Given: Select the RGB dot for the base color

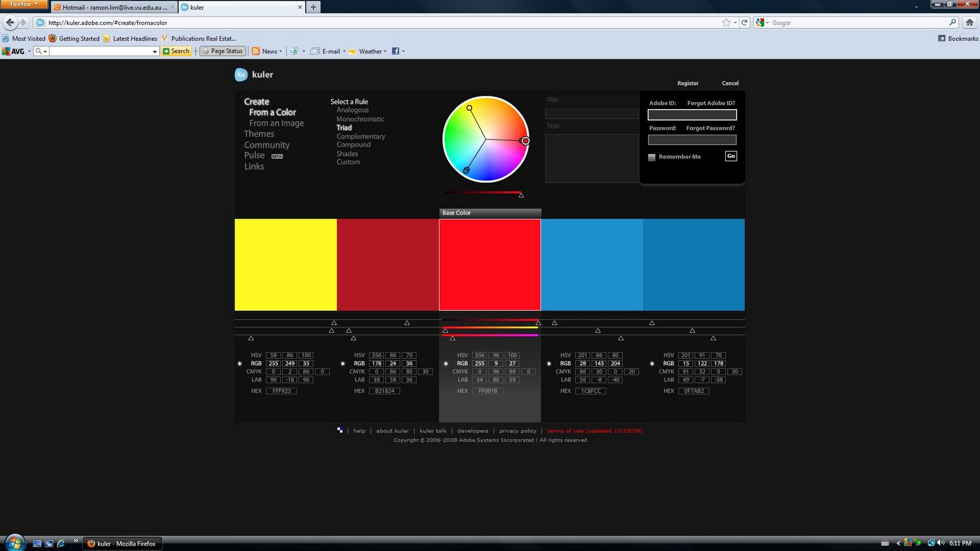Looking at the screenshot, I should point(446,364).
